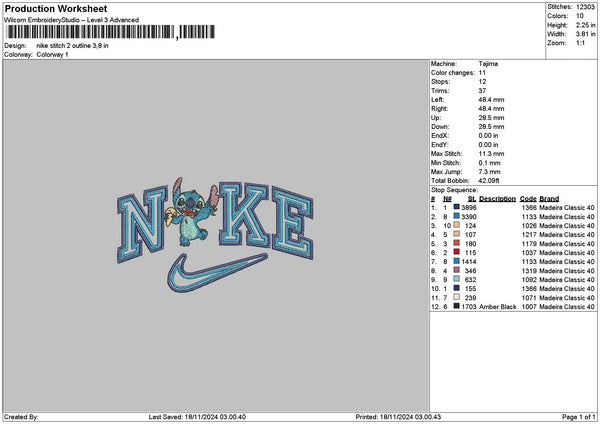
Task: Click the peach swatch beside stitch count 124
Action: (x=457, y=225)
